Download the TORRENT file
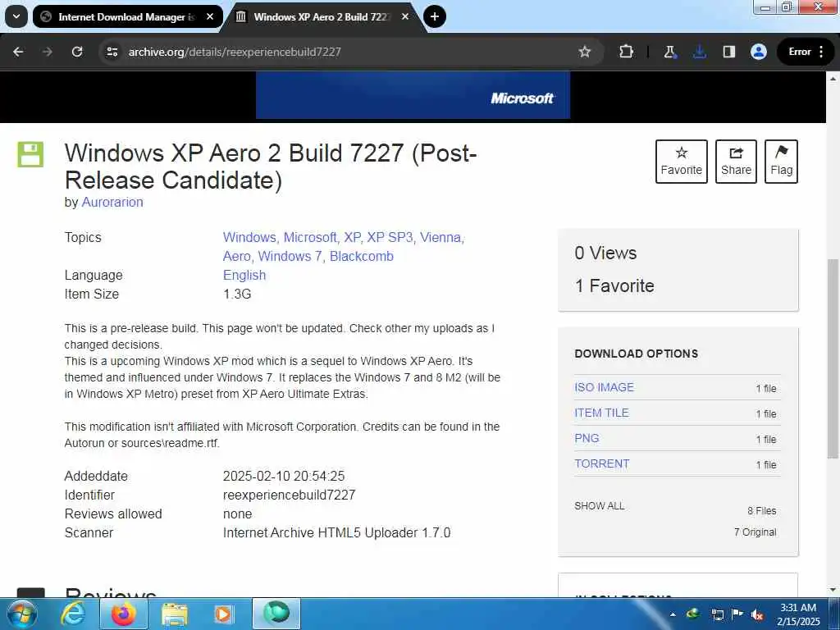The width and height of the screenshot is (840, 630). coord(601,464)
